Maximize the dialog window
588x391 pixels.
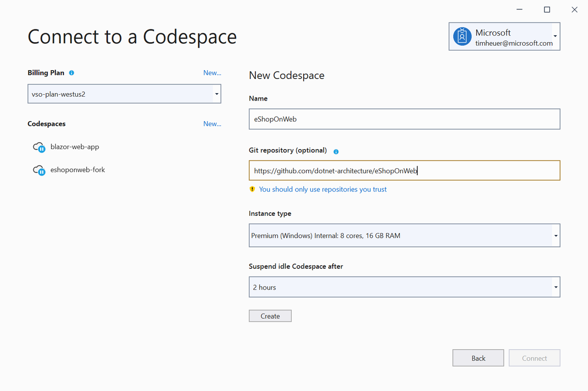547,9
